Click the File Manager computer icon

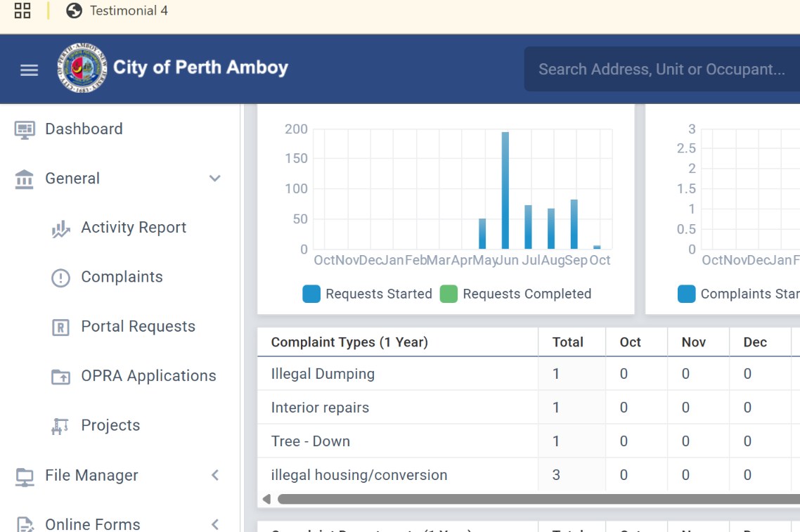click(25, 477)
